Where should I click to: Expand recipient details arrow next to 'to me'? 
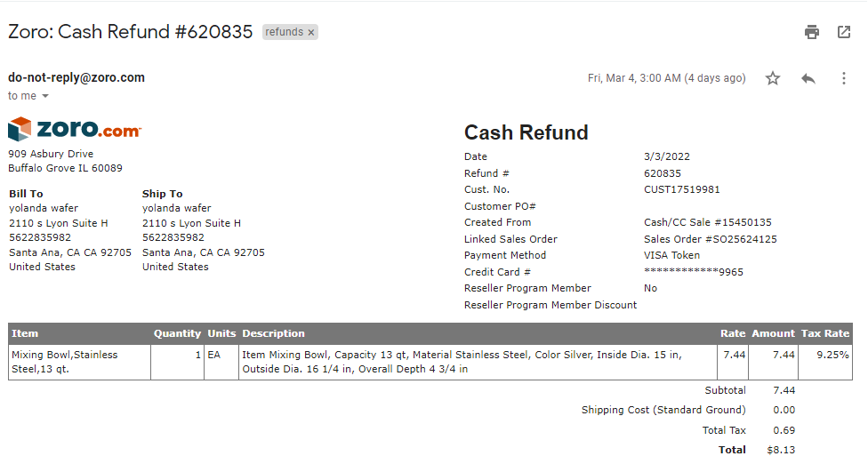45,96
